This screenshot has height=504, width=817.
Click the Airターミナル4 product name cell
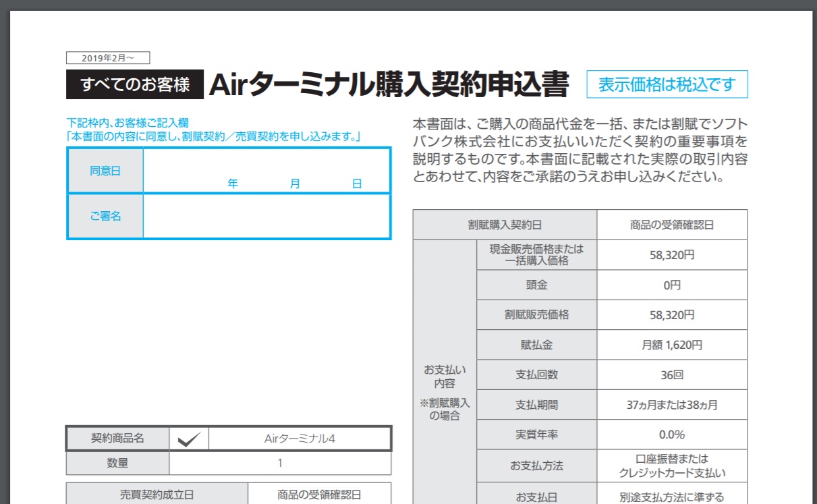point(300,439)
